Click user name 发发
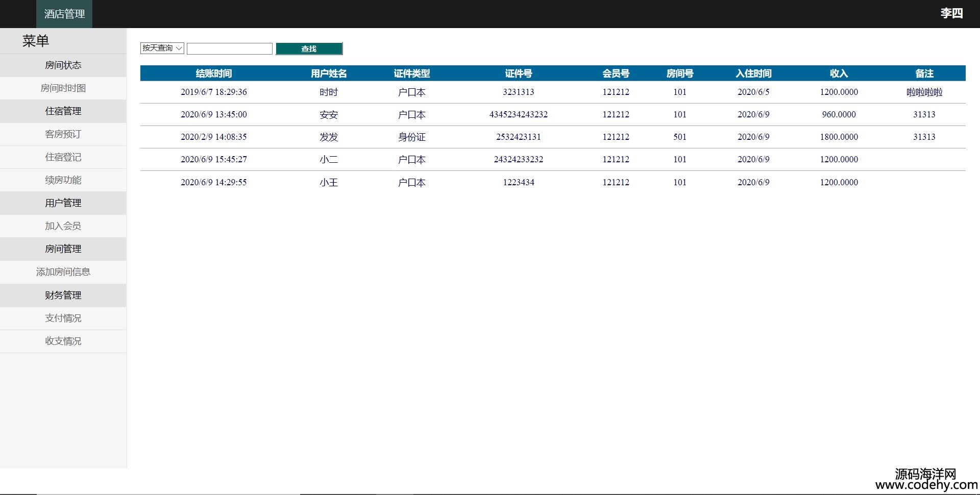This screenshot has height=495, width=980. coord(329,137)
